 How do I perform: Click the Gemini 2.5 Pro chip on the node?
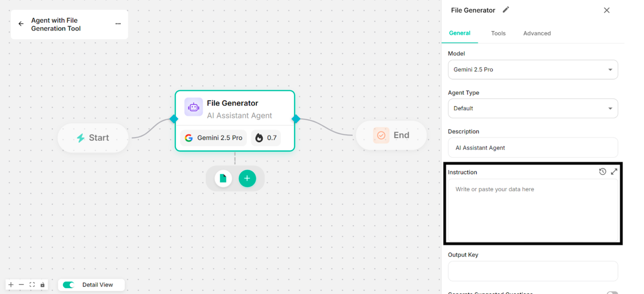[x=213, y=138]
